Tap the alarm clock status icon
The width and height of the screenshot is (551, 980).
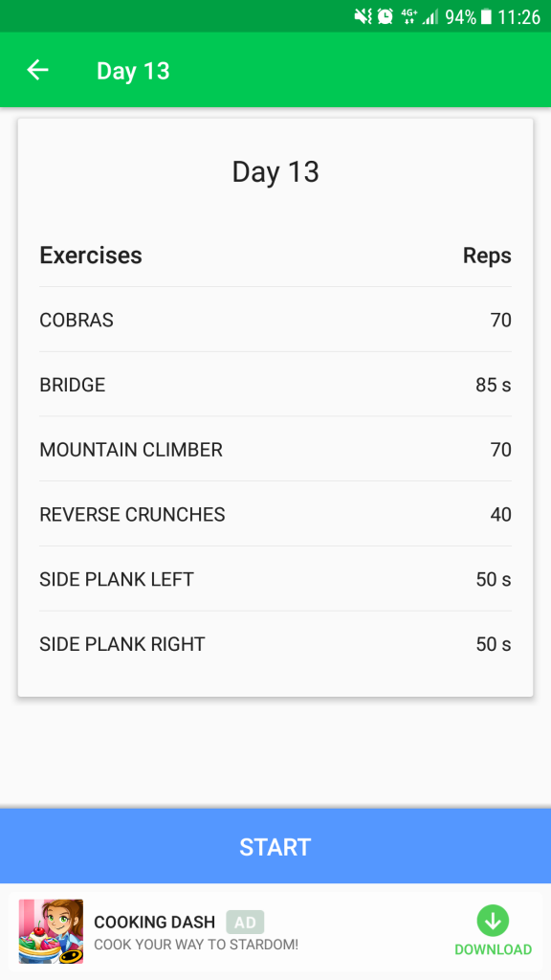pos(385,16)
